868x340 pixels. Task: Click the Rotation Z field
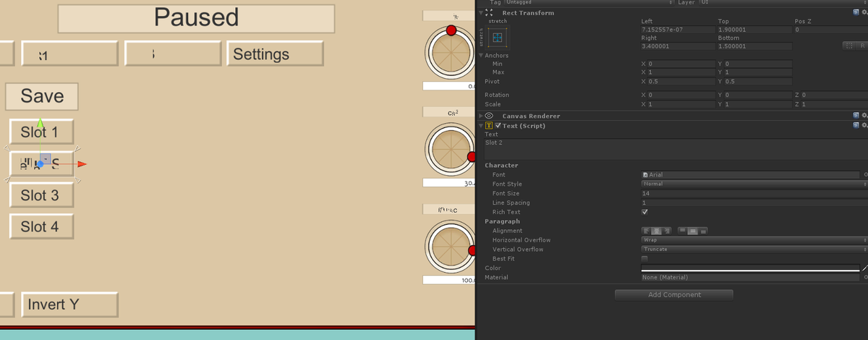pos(834,95)
